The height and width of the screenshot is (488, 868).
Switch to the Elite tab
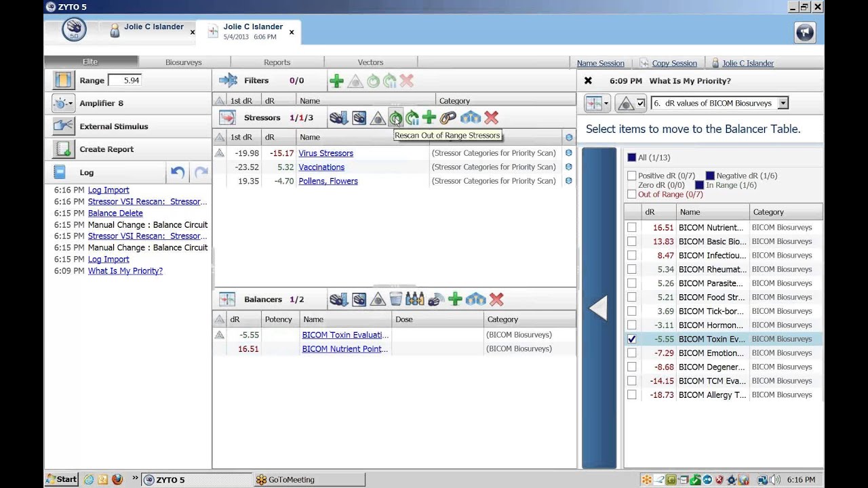click(90, 62)
